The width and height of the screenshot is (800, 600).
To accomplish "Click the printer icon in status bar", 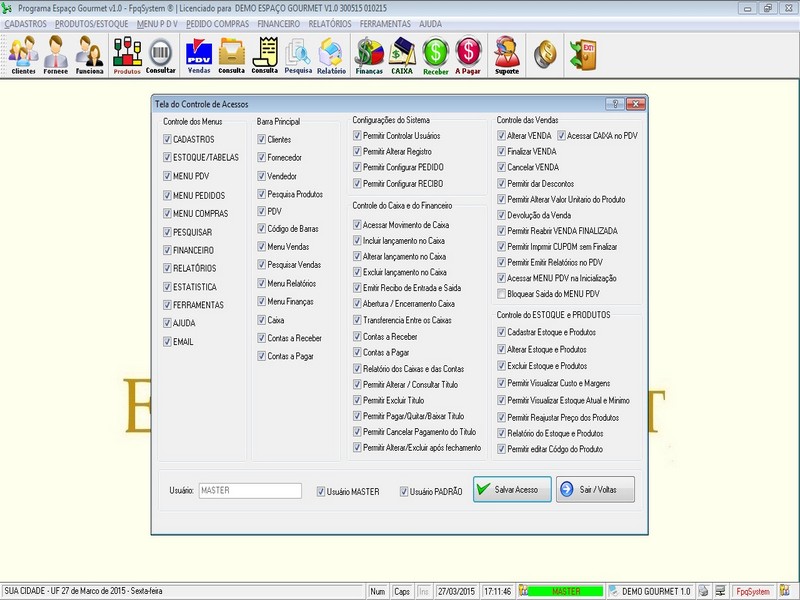I will (704, 591).
